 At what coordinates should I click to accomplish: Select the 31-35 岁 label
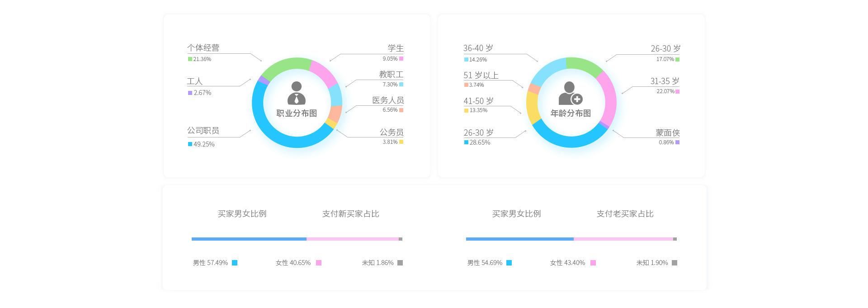click(665, 81)
